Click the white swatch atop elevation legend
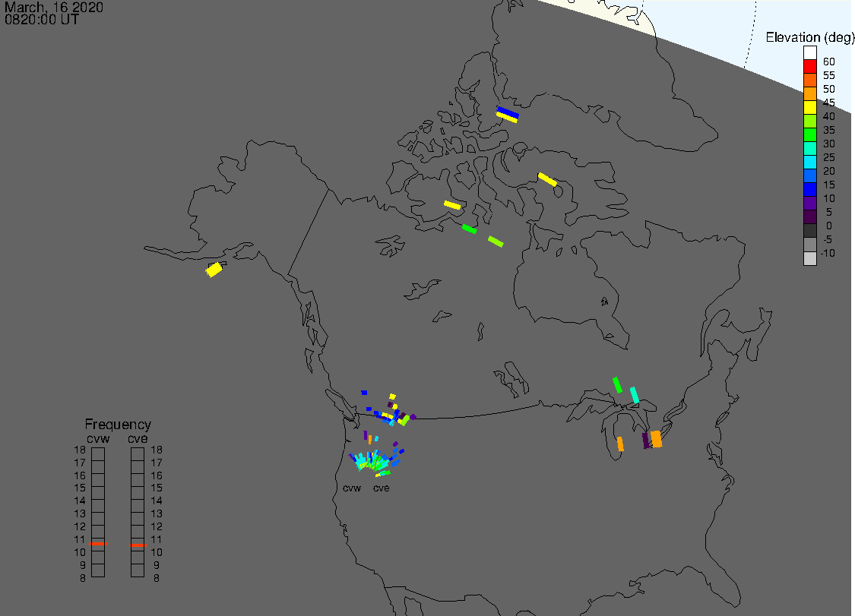This screenshot has width=855, height=616. click(809, 53)
